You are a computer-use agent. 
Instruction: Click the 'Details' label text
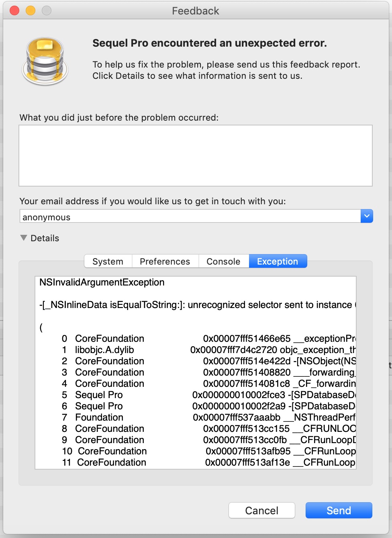coord(45,238)
